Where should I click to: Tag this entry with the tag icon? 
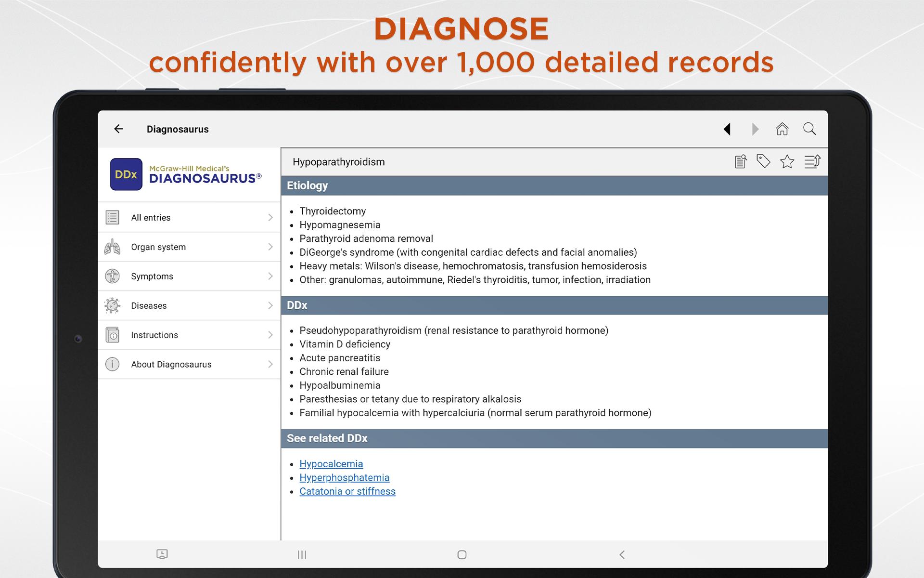763,161
